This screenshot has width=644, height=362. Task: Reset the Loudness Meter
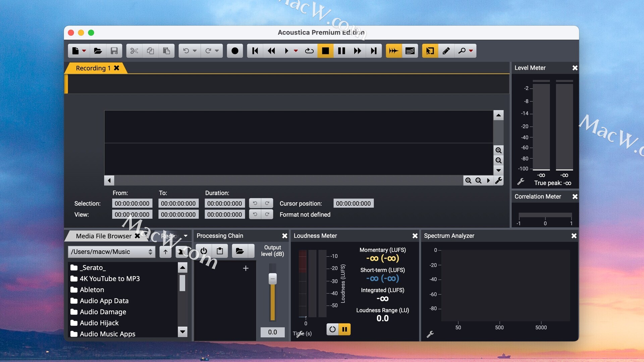332,329
